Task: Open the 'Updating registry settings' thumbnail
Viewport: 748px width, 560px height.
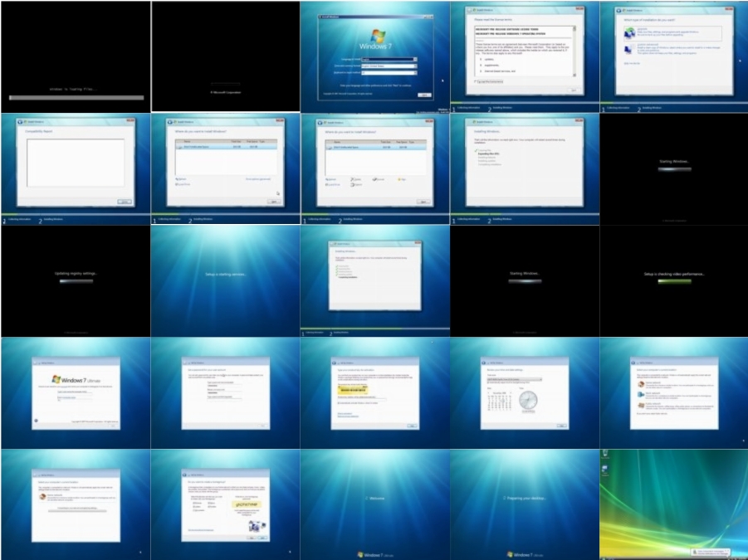Action: (x=76, y=280)
